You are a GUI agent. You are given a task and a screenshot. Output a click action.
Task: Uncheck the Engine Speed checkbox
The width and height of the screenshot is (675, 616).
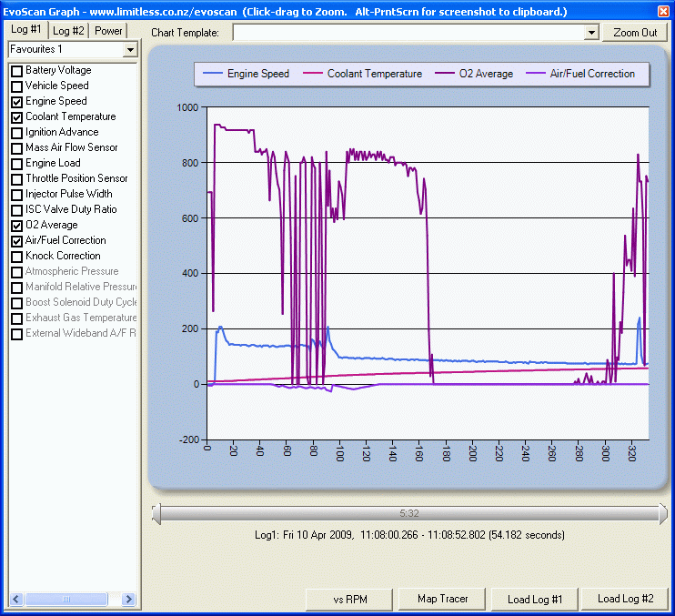click(16, 102)
